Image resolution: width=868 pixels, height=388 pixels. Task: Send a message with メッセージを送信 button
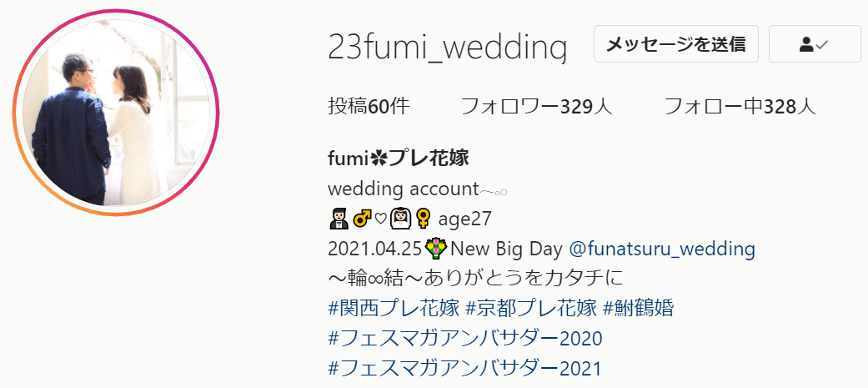tap(676, 43)
